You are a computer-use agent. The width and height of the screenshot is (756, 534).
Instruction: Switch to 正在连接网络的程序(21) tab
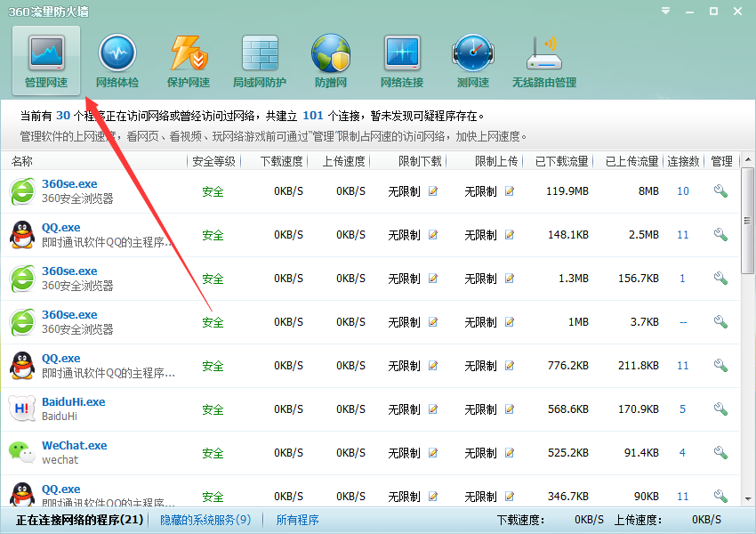[79, 520]
